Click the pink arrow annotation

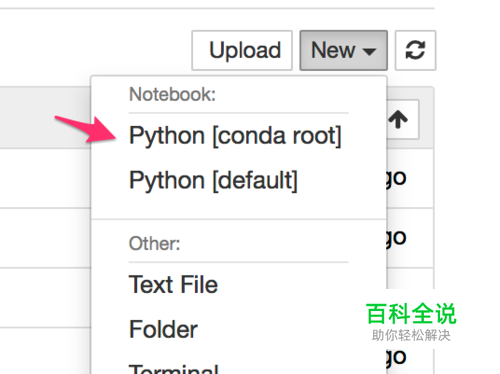click(x=86, y=129)
